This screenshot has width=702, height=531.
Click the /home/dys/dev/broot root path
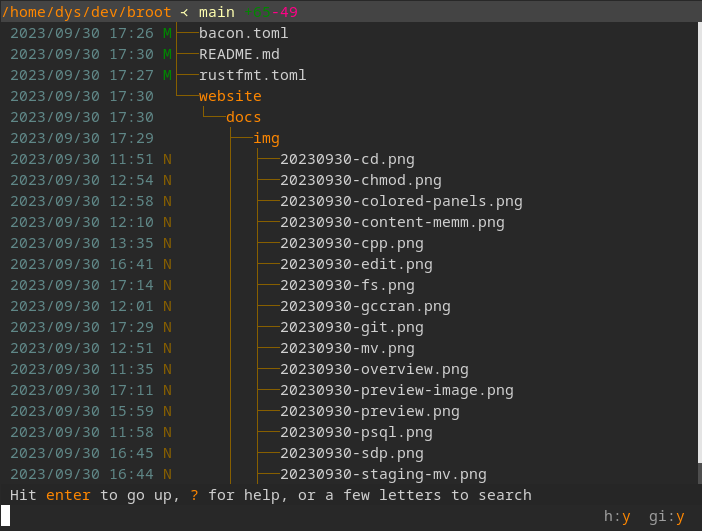coord(86,12)
